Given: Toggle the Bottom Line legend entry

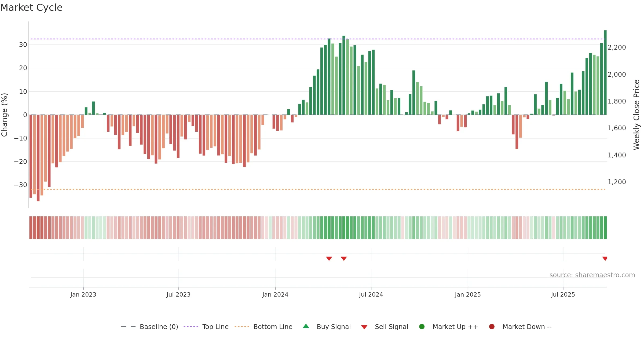Looking at the screenshot, I should 264,327.
